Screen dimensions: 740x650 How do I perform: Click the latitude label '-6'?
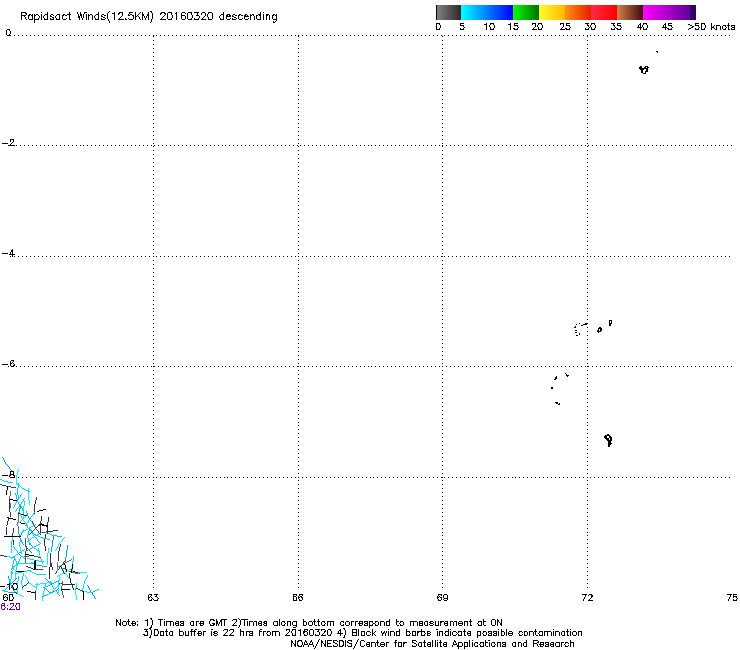(8, 363)
